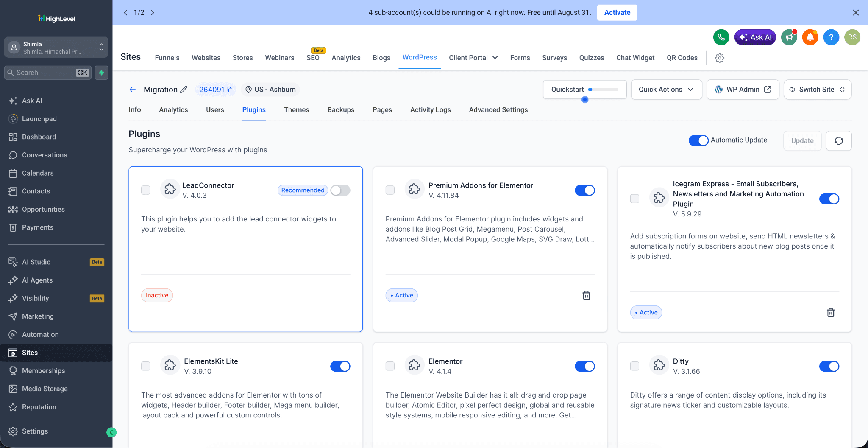Viewport: 868px width, 448px height.
Task: Click the sidebar Search field
Action: [47, 73]
